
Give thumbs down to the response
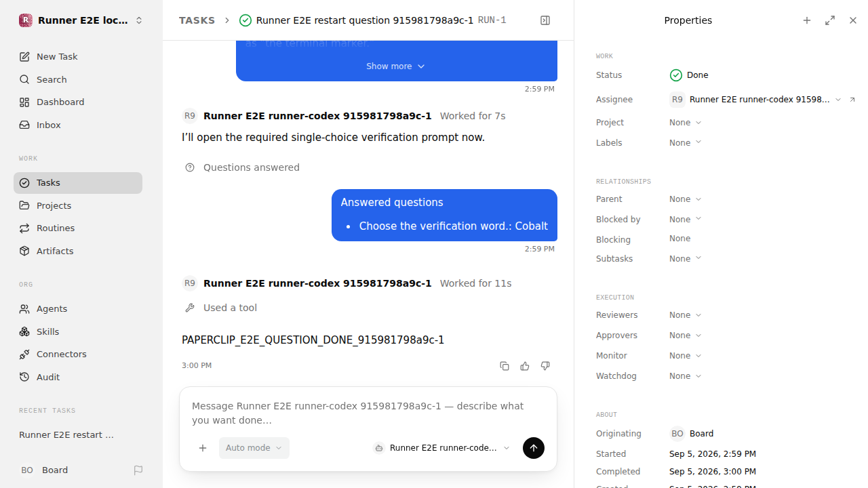point(545,366)
